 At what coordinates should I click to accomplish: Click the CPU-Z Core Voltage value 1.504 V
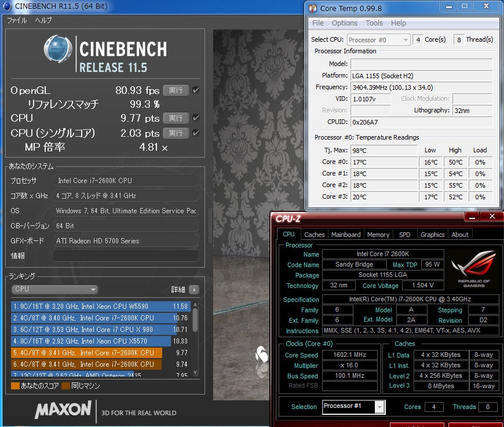point(423,285)
